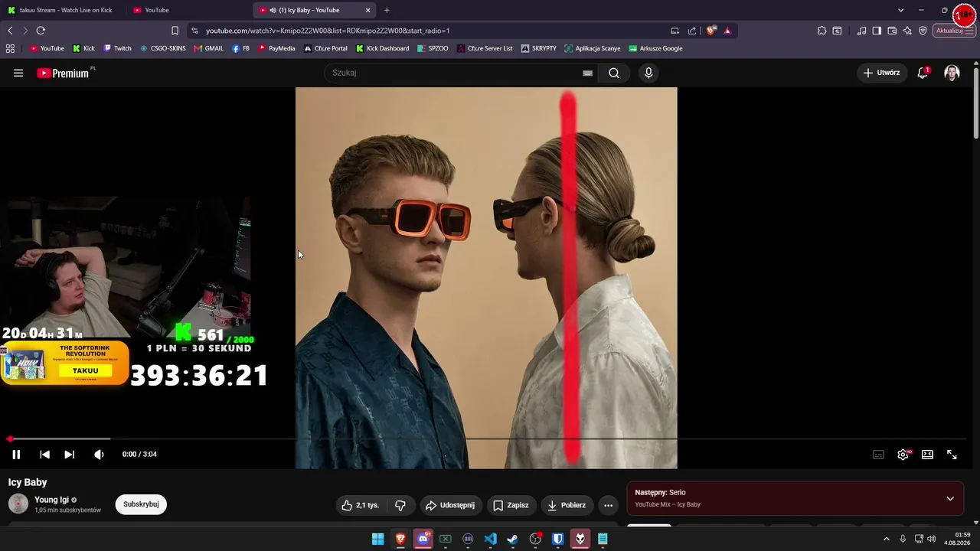Screen dimensions: 980x551
Task: Start voice search with the microphone
Action: click(648, 73)
